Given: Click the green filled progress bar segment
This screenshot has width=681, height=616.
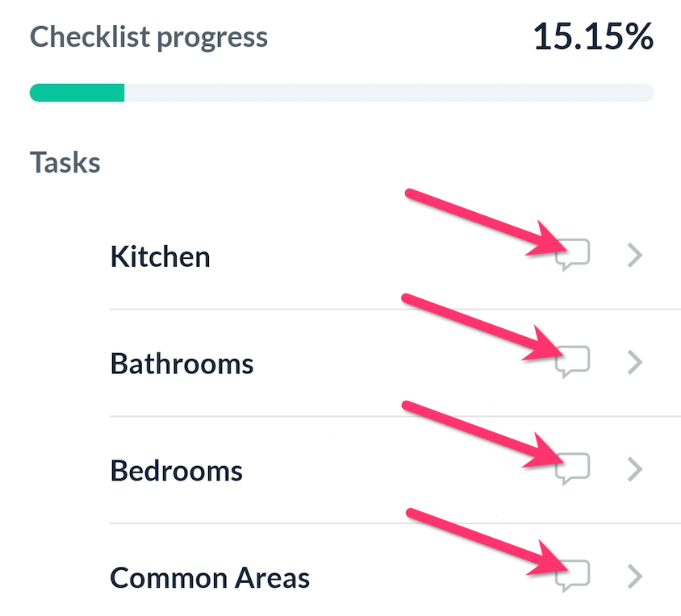Looking at the screenshot, I should tap(77, 93).
